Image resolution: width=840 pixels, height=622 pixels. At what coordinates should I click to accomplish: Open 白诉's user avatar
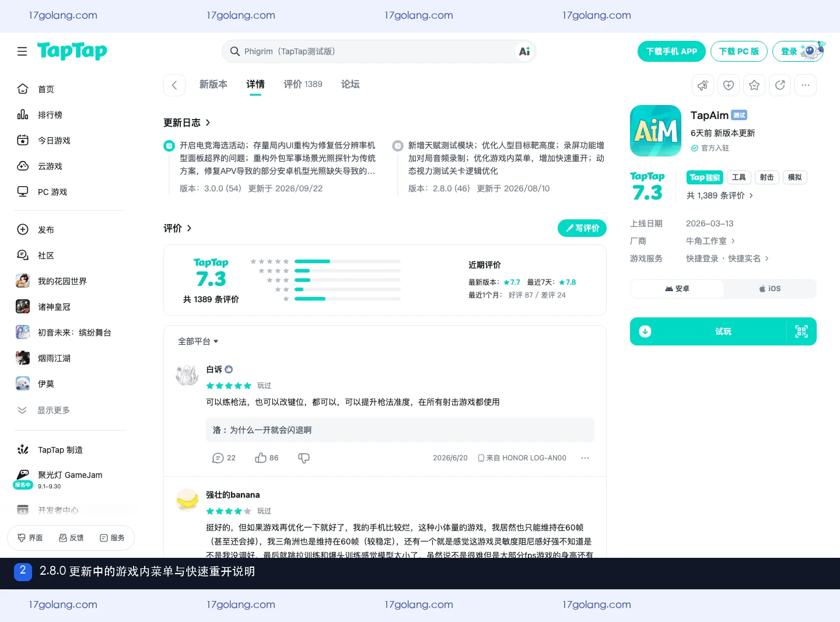(187, 375)
